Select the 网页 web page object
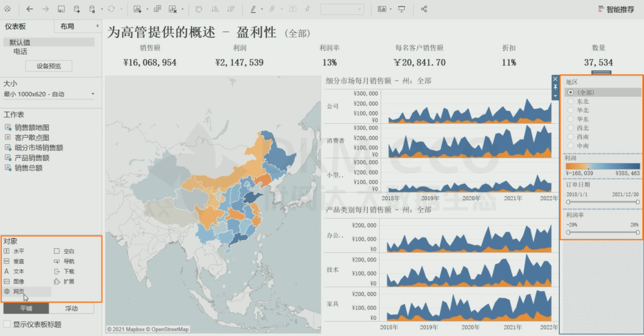Viewport: 644px width, 336px height. tap(19, 291)
